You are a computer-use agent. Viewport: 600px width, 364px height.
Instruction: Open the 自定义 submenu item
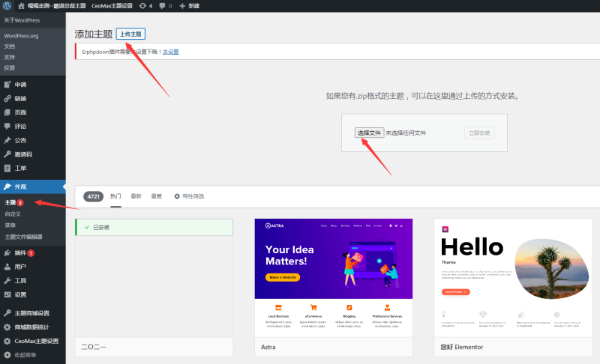coord(13,214)
